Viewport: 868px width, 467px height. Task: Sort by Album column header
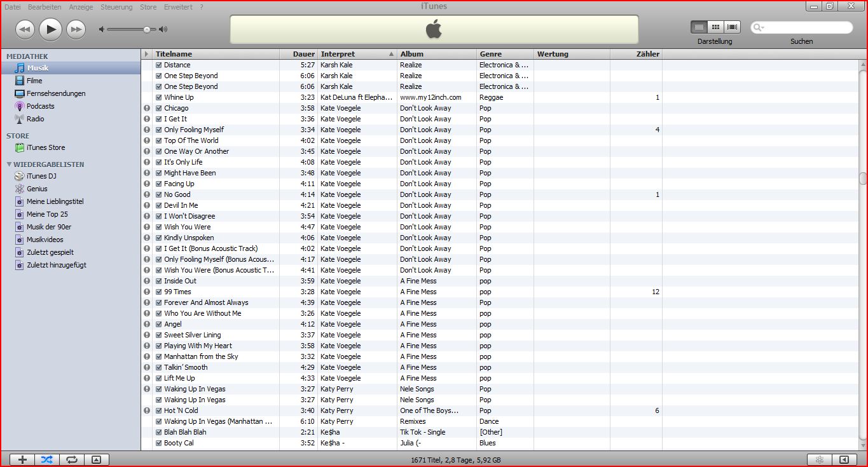pos(437,54)
